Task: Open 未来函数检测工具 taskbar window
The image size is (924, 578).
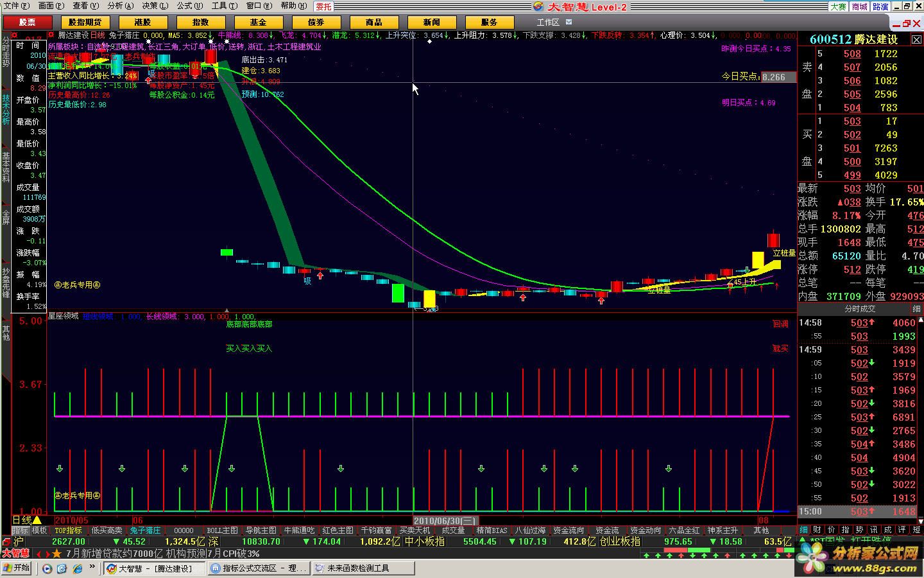Action: click(x=363, y=568)
